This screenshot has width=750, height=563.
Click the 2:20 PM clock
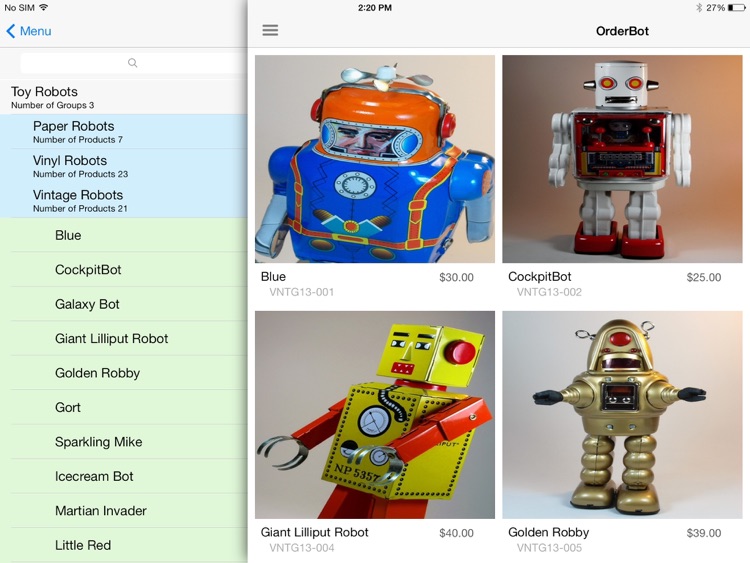tap(375, 8)
